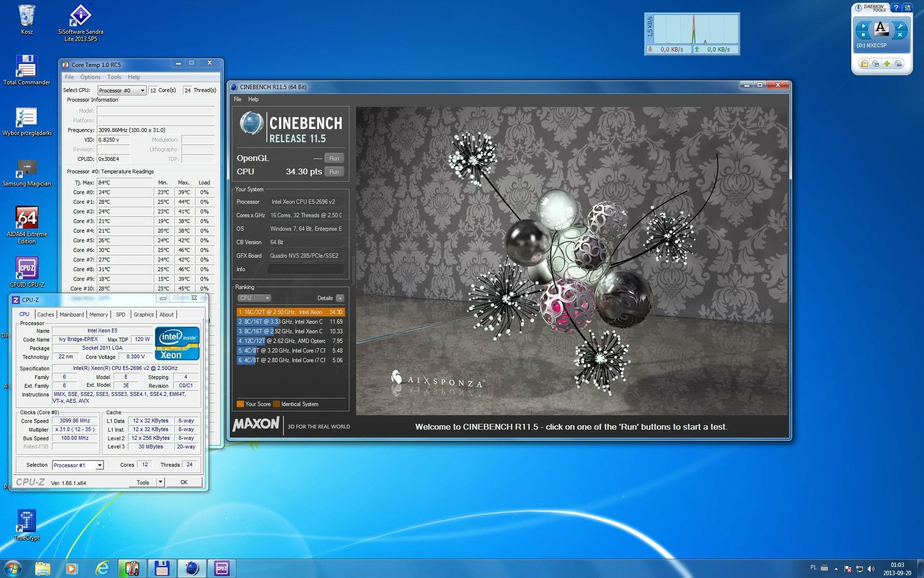Click the Action Center flag tray icon
Image resolution: width=924 pixels, height=578 pixels.
pyautogui.click(x=848, y=569)
